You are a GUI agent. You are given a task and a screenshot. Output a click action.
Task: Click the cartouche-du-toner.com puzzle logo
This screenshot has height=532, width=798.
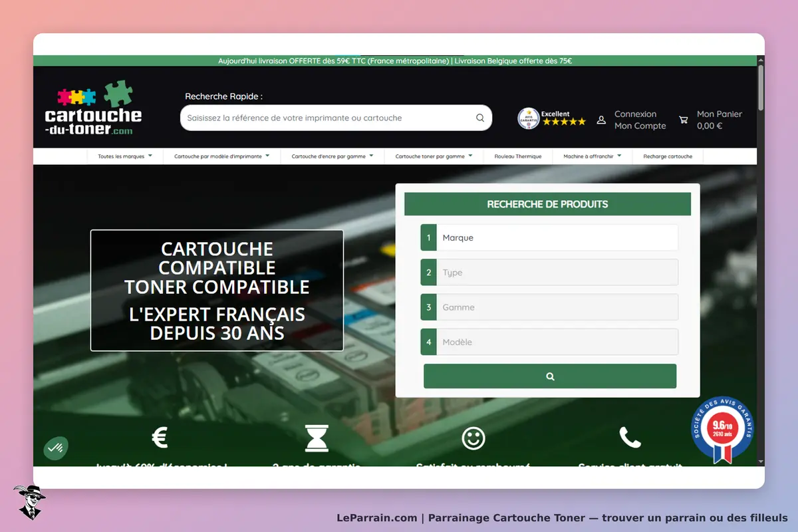(93, 108)
